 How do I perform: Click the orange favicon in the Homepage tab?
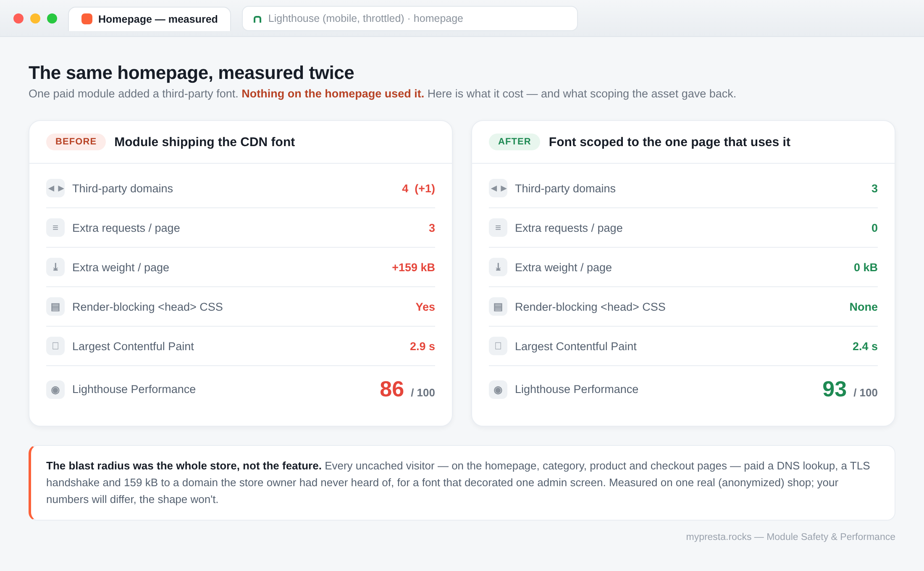coord(87,19)
